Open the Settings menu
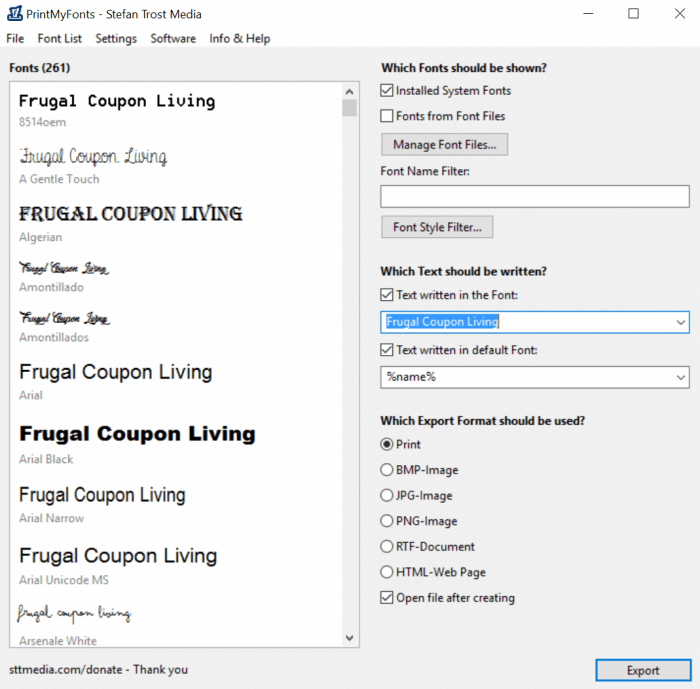This screenshot has width=700, height=689. (x=116, y=39)
